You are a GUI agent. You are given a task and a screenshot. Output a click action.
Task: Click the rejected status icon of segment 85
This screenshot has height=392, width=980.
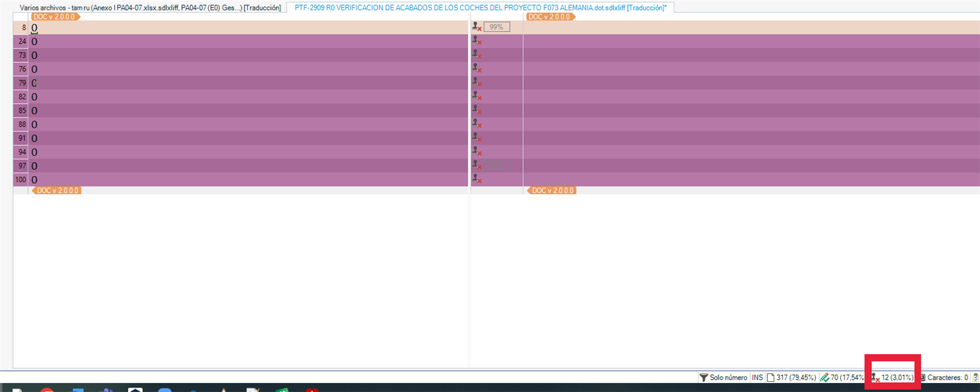(x=477, y=110)
